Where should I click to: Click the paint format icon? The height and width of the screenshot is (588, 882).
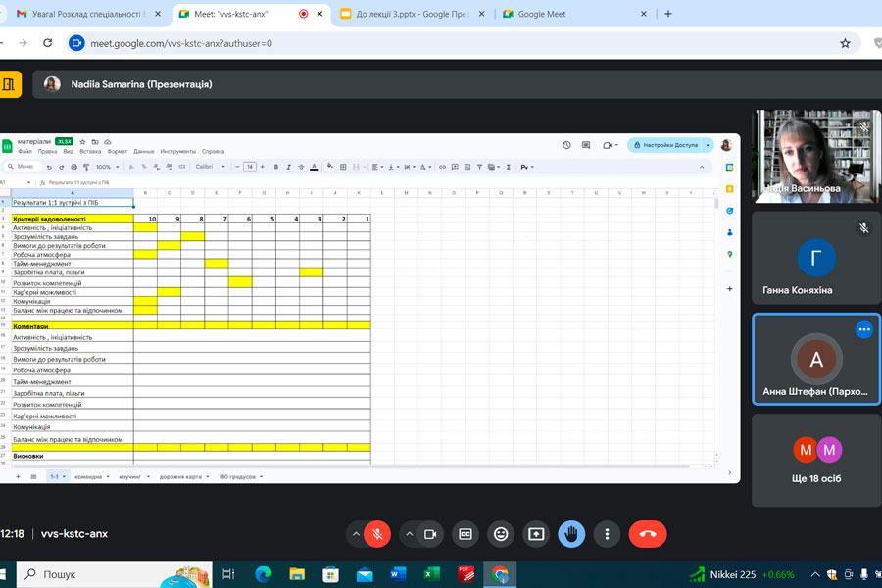(86, 167)
